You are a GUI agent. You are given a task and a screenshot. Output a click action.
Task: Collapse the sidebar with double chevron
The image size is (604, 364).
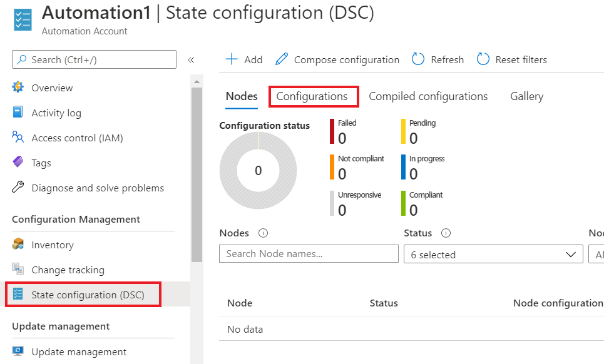point(191,60)
